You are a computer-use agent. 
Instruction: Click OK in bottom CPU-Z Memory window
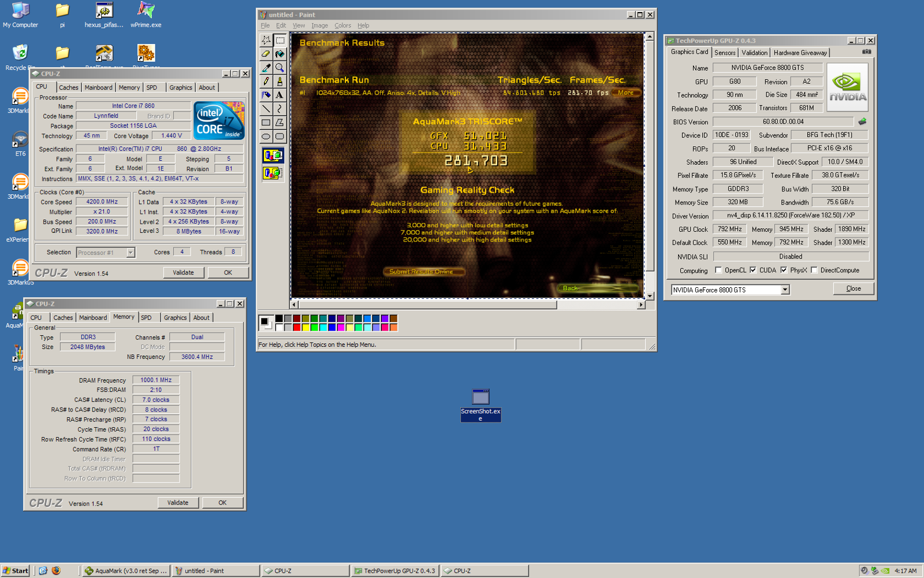pos(222,502)
